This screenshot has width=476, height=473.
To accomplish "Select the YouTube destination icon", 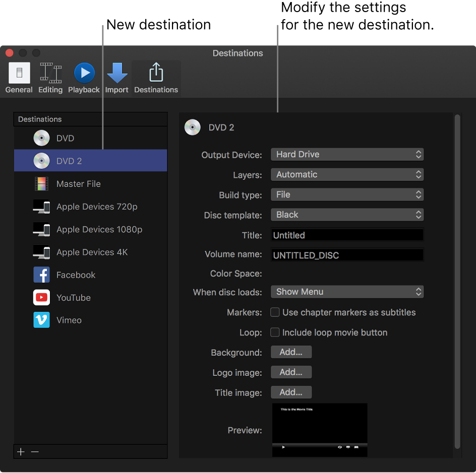I will (x=41, y=298).
